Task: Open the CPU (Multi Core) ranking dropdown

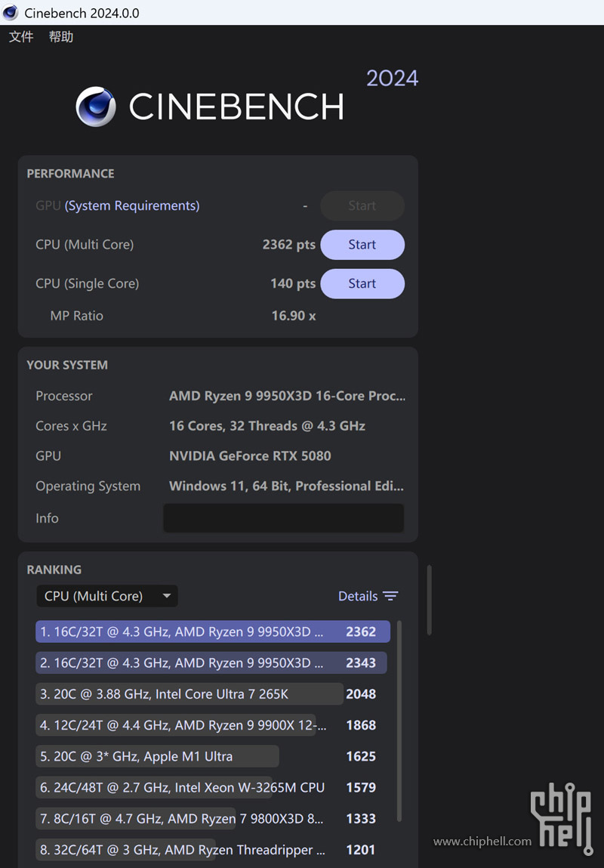Action: 107,596
